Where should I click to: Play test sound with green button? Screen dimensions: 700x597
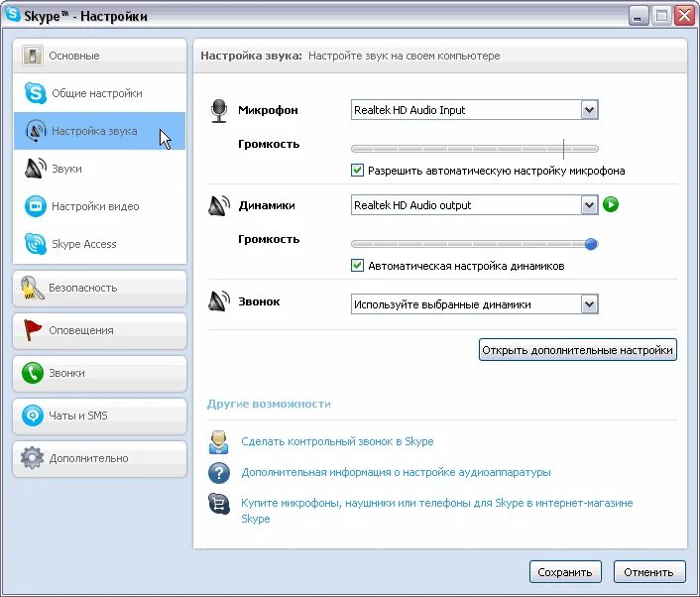tap(611, 204)
